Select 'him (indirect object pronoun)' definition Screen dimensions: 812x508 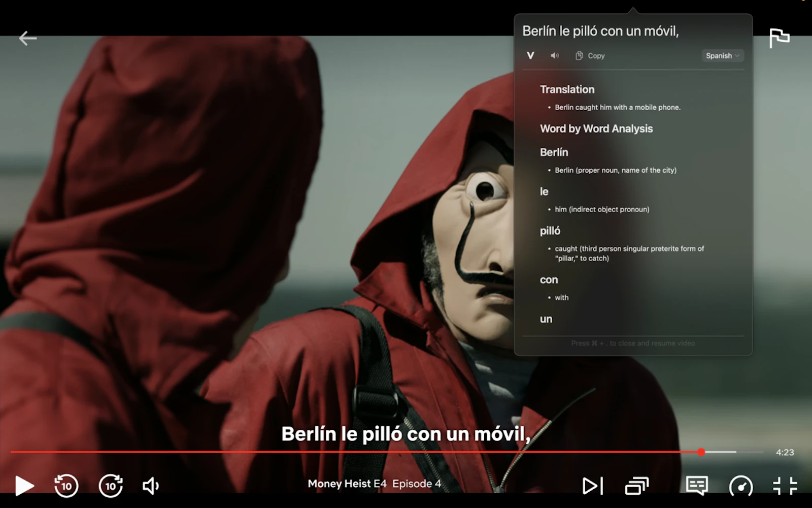coord(602,209)
